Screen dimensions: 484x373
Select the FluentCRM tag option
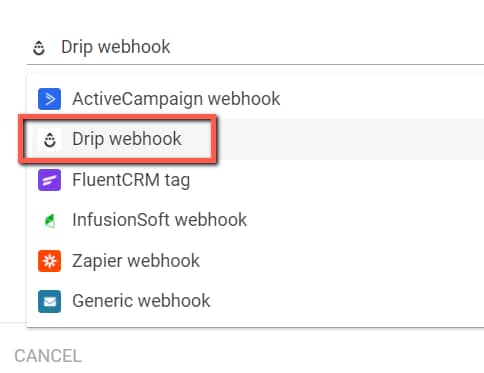coord(255,180)
